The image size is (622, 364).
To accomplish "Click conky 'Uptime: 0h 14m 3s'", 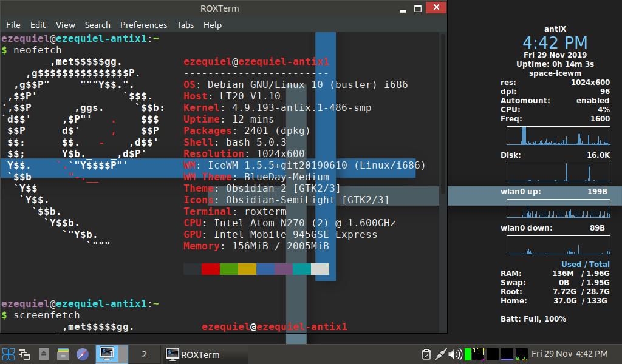I will (555, 64).
